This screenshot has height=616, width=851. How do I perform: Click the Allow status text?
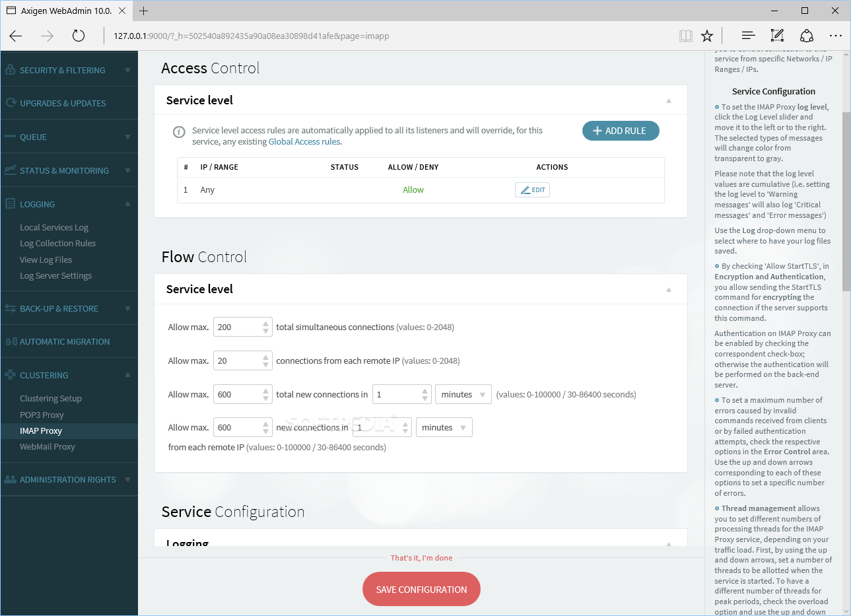point(413,189)
